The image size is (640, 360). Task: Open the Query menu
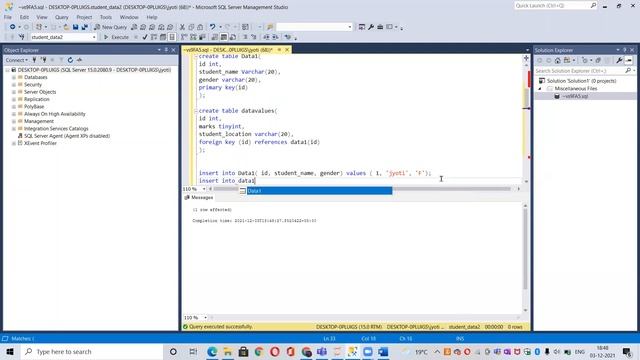(x=62, y=17)
